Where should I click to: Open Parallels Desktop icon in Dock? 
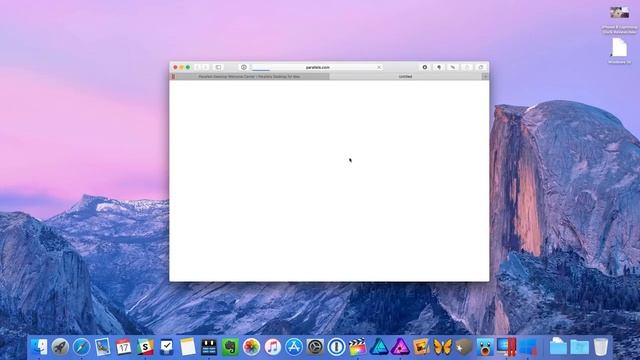(506, 347)
